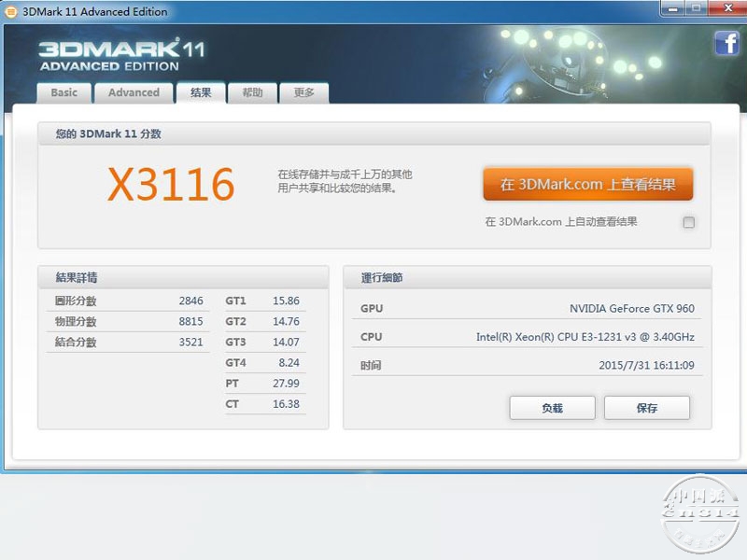Click the CPU label

371,337
